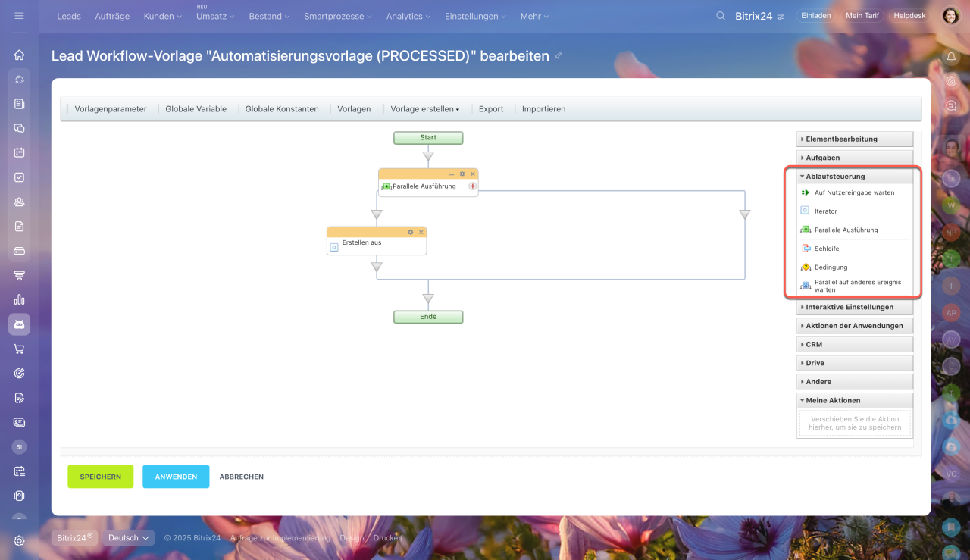Click the green Speichern button
Image resolution: width=970 pixels, height=560 pixels.
101,477
